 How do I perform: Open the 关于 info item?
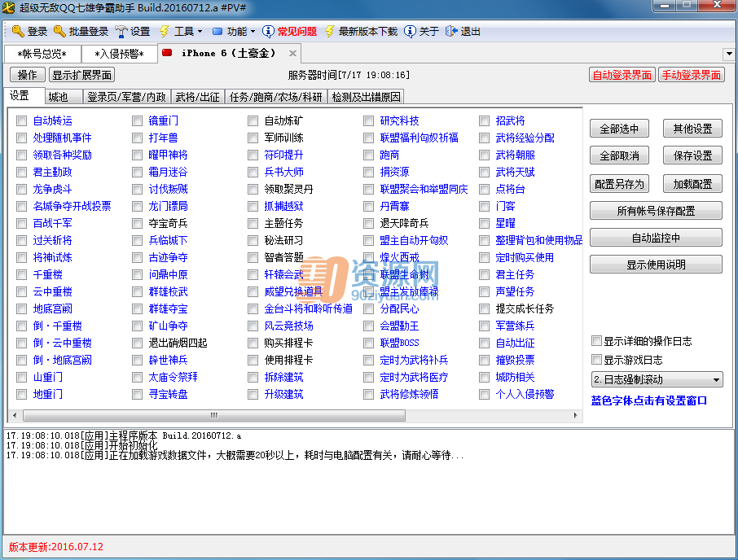click(422, 32)
